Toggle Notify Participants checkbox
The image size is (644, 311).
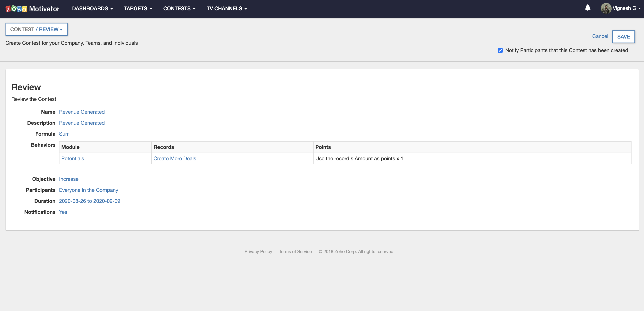tap(500, 50)
